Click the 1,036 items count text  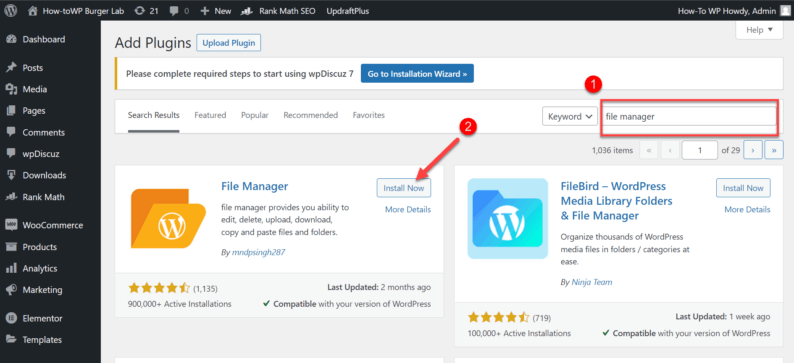click(x=612, y=150)
